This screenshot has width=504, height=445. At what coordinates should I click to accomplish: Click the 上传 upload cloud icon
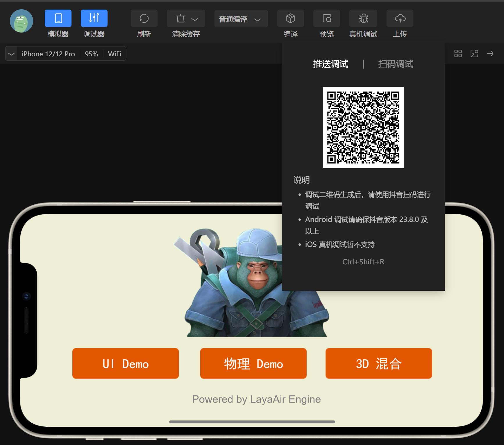[400, 18]
